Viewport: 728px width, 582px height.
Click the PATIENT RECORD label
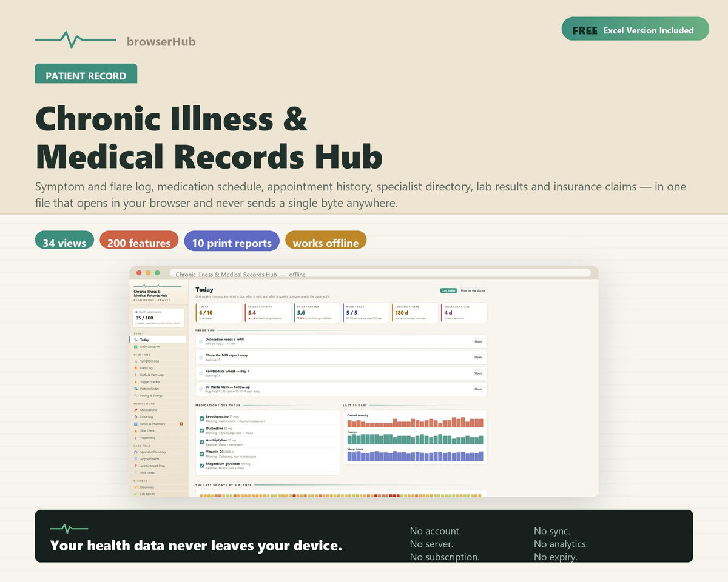tap(86, 74)
